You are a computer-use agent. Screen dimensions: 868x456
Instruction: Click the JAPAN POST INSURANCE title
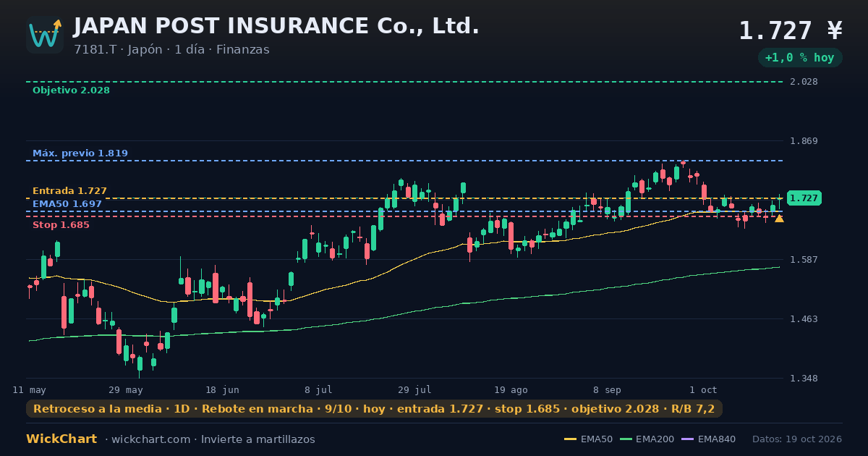276,26
